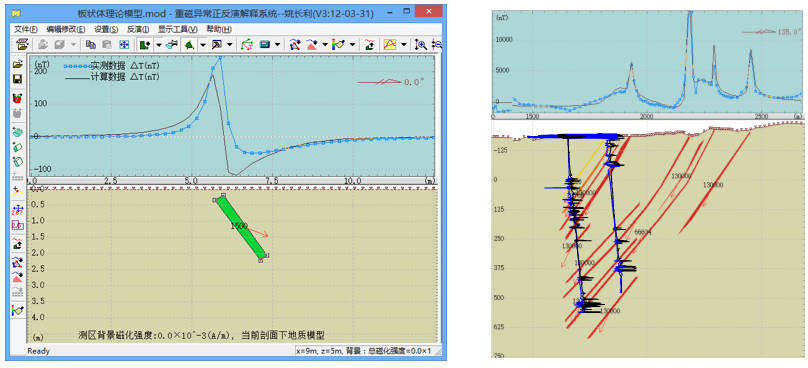
Task: Click the green-red branching arrows icon
Action: click(247, 45)
